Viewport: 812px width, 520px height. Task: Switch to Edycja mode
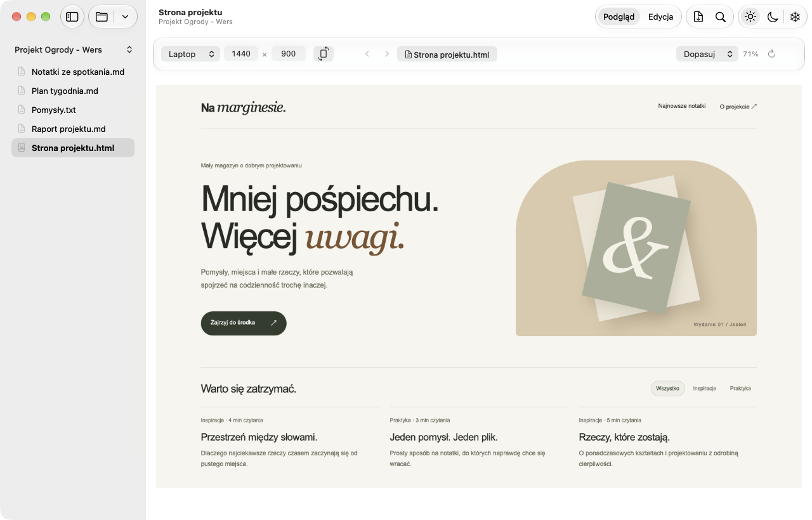660,17
